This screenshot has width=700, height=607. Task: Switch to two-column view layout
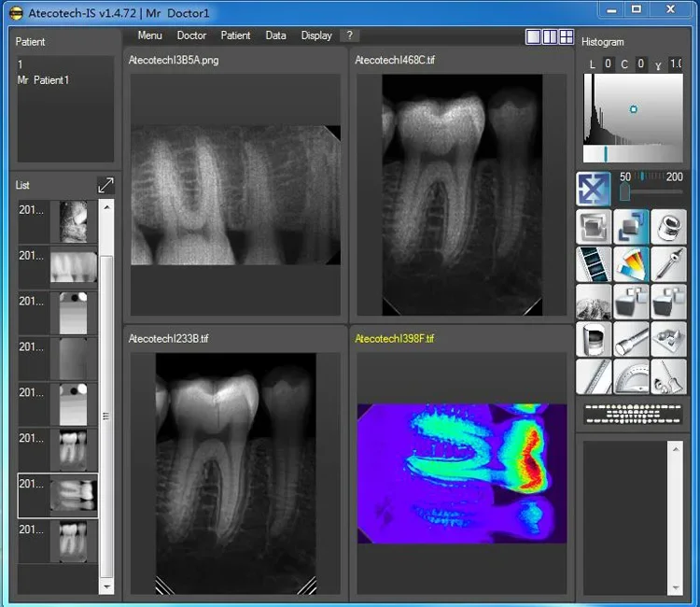[550, 36]
